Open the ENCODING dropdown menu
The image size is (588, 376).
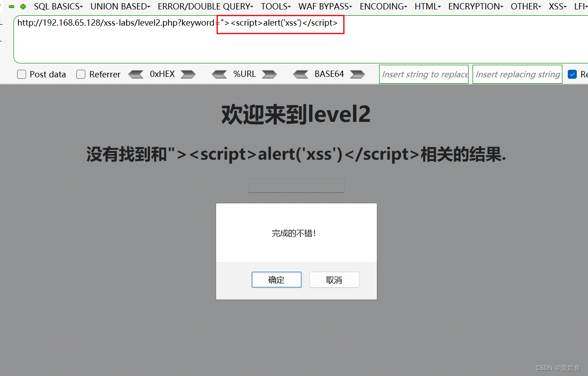383,6
